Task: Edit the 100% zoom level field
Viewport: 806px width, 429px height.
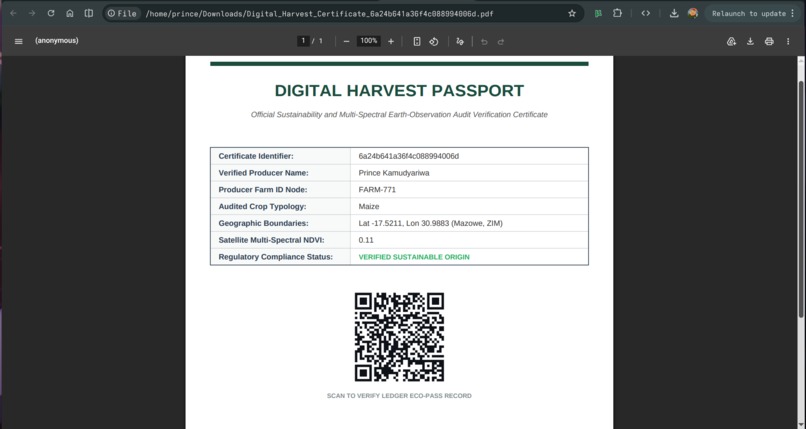Action: [369, 41]
